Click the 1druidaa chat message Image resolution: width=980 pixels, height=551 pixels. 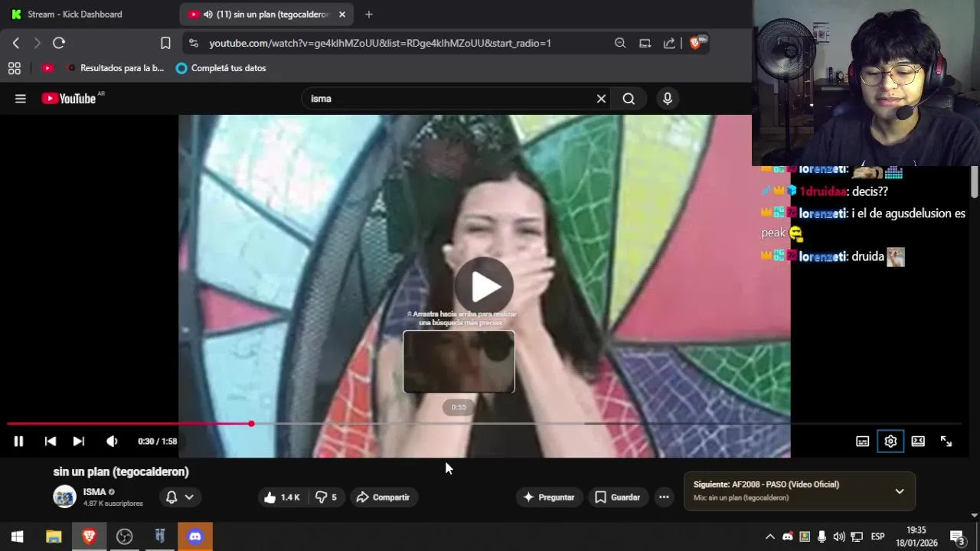pos(825,191)
